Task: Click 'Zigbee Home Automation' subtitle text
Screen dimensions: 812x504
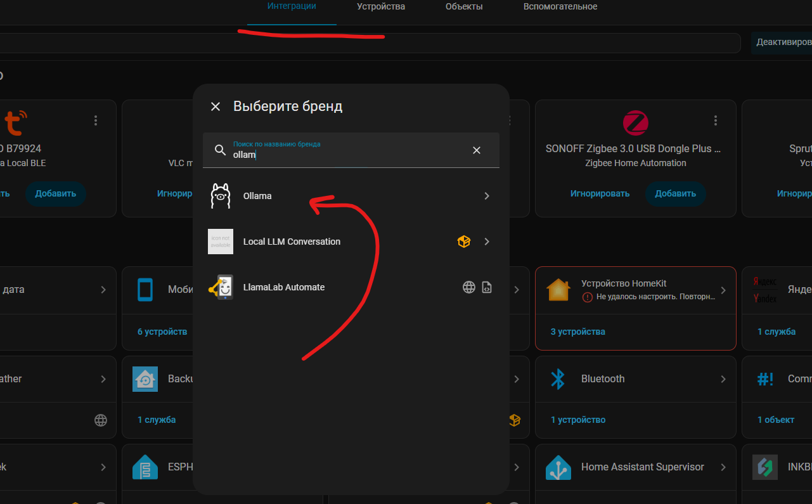Action: pyautogui.click(x=635, y=163)
